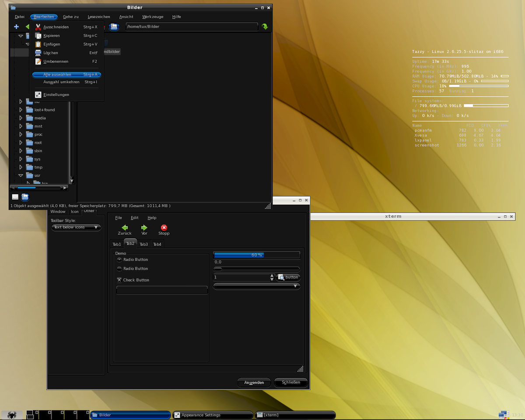Image resolution: width=525 pixels, height=420 pixels.
Task: Click the Schließen button
Action: pyautogui.click(x=291, y=382)
